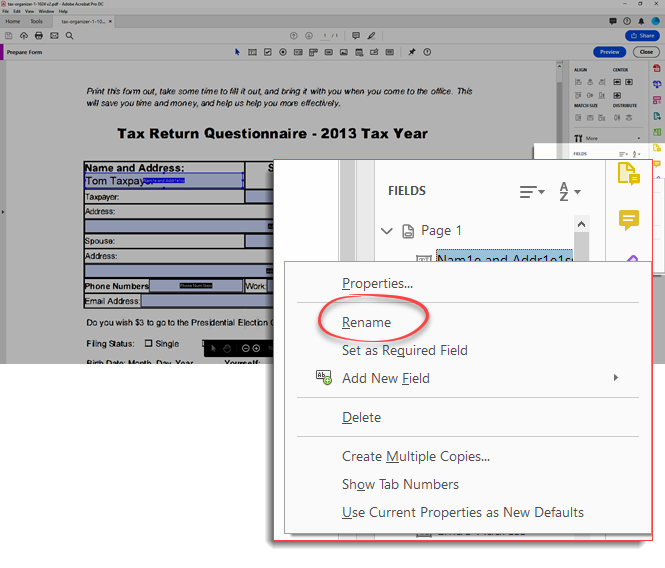
Task: Click the Print icon
Action: coord(39,36)
